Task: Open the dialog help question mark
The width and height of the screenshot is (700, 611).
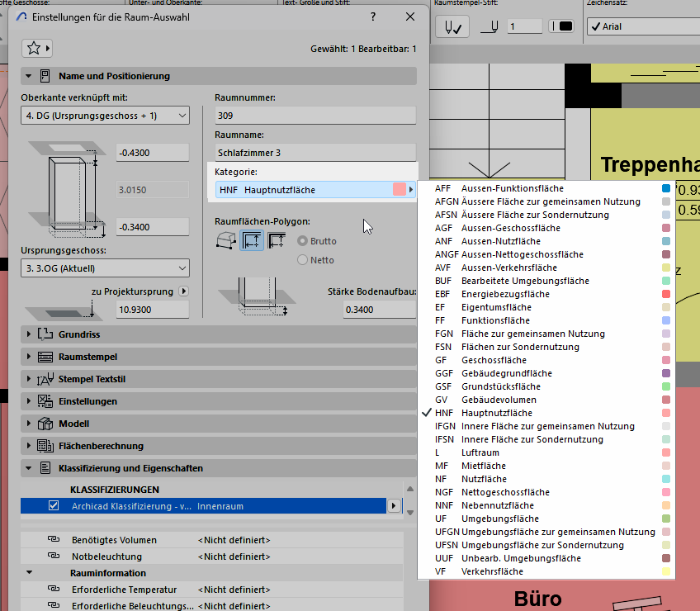Action: 373,17
